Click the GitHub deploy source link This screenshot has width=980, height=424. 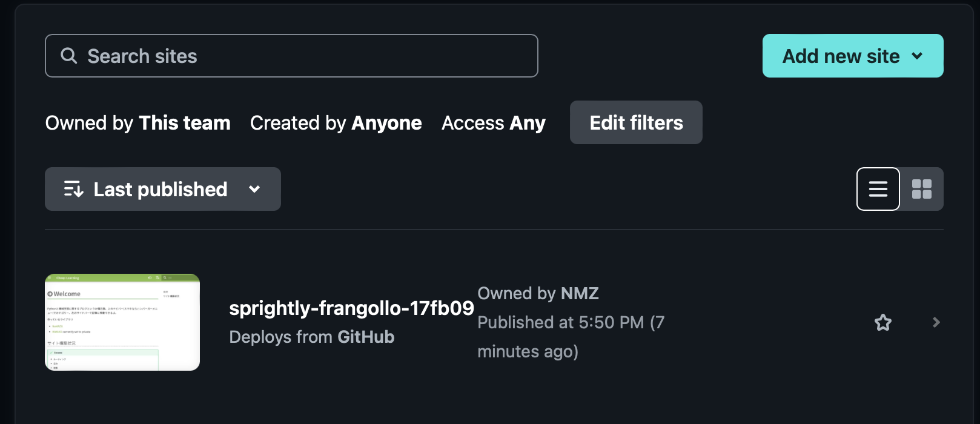(366, 337)
